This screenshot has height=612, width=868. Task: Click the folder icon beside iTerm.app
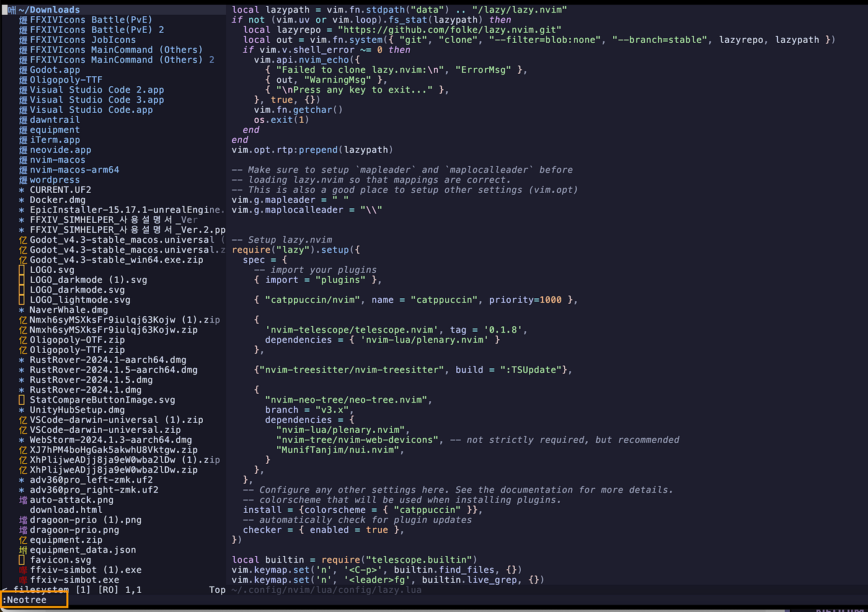[x=23, y=140]
